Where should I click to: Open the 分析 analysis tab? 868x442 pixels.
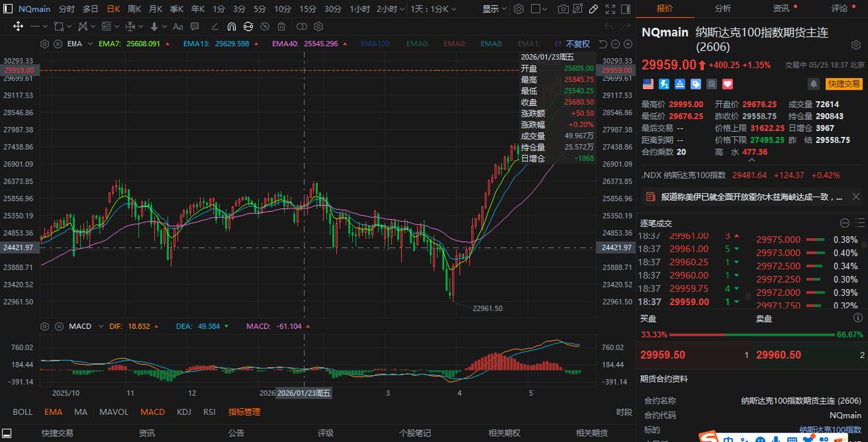723,8
